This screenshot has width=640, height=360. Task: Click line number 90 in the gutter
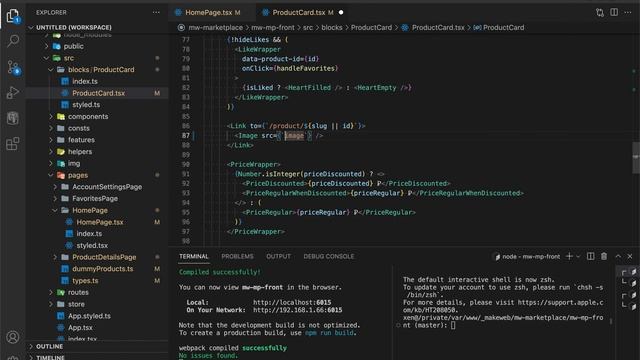click(x=186, y=164)
